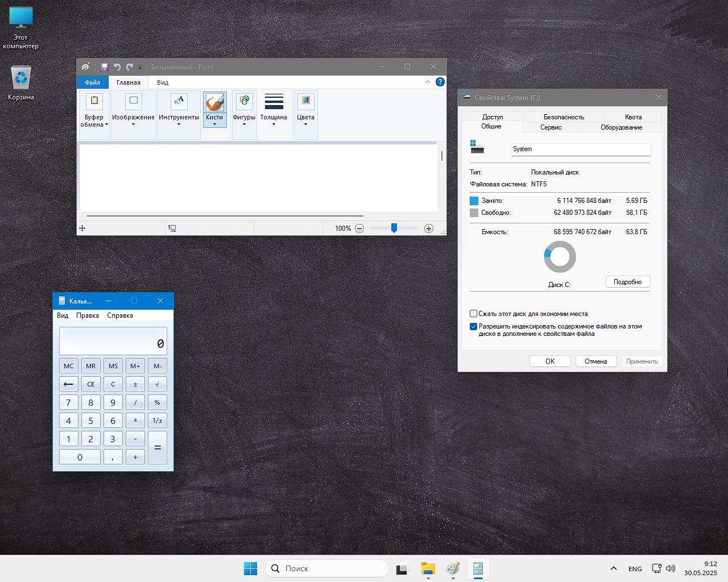Click the zoom in plus icon in Paint

[x=429, y=228]
